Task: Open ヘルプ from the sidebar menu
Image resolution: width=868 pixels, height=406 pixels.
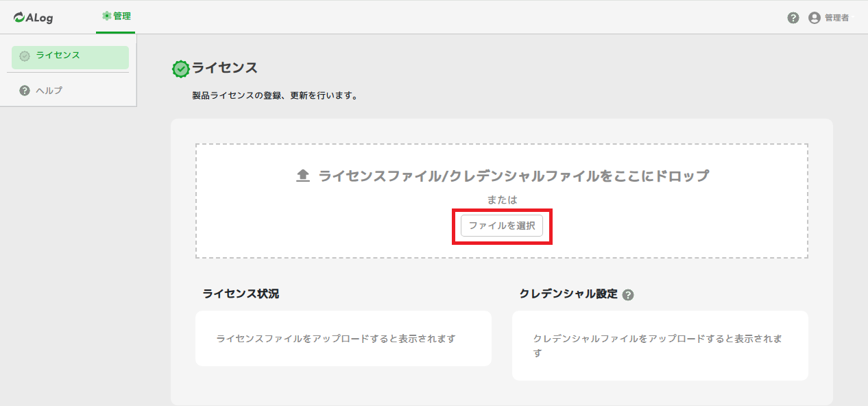Action: (49, 91)
